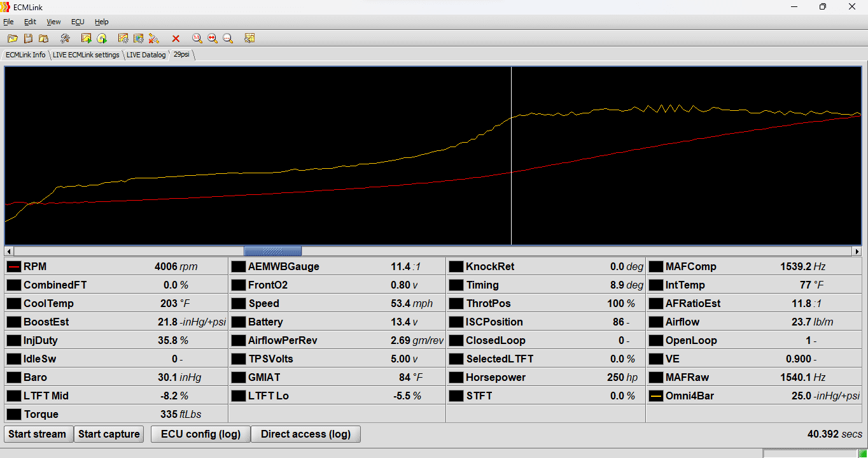Toggle the KnockRet graph color box
Viewport: 868px width, 458px height.
click(456, 267)
